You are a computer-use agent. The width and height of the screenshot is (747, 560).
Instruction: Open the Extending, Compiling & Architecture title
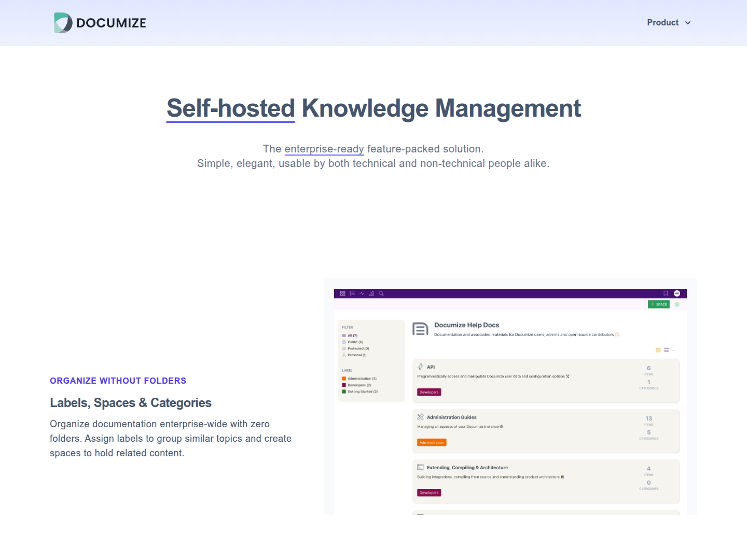(467, 468)
